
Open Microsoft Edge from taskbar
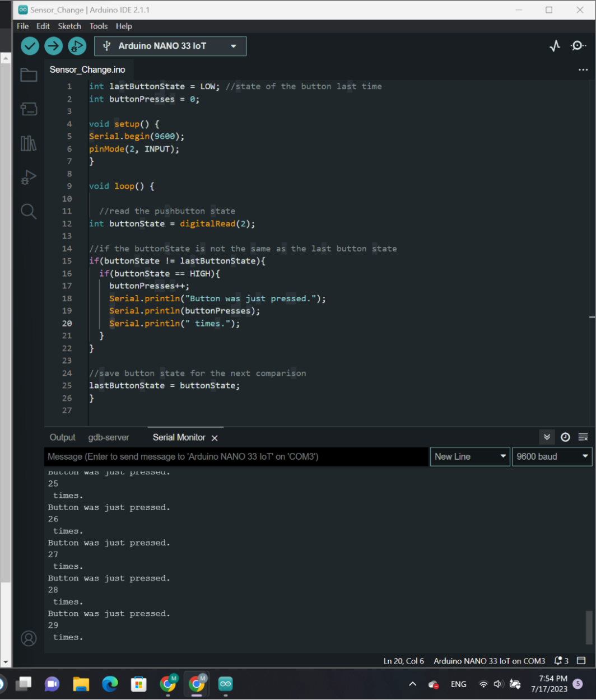[110, 684]
